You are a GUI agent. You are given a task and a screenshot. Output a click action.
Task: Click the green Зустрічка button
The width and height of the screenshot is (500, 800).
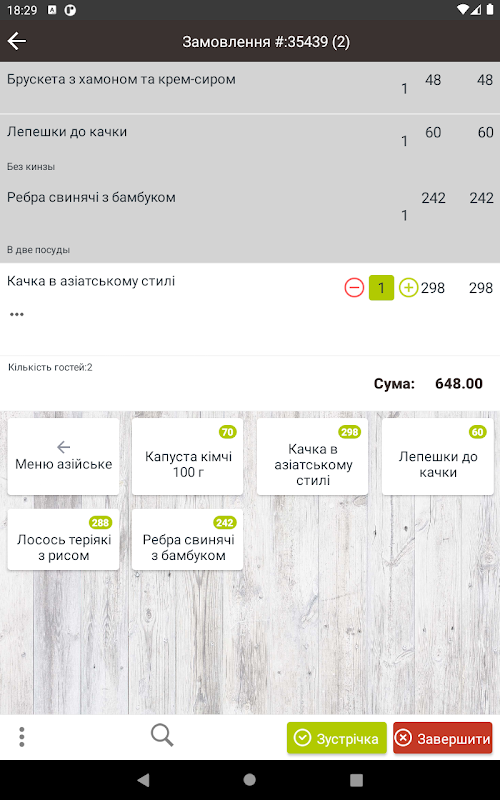click(337, 738)
